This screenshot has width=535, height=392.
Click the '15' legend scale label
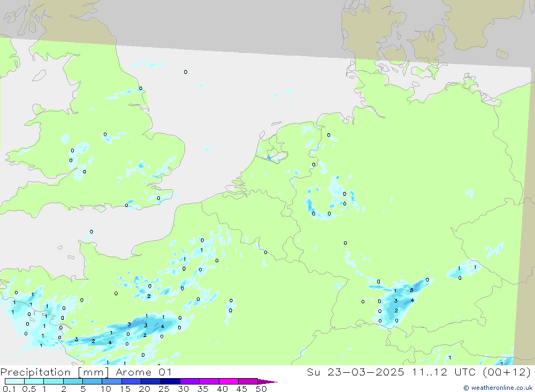(125, 389)
